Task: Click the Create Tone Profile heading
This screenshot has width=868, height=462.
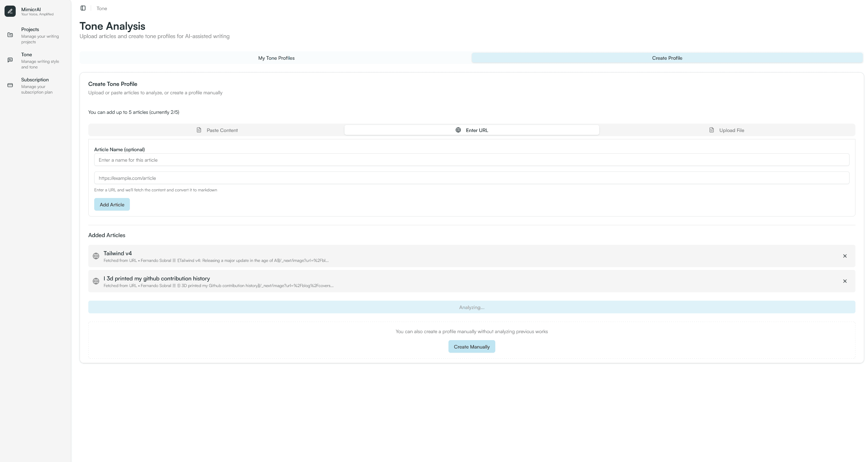Action: tap(113, 84)
